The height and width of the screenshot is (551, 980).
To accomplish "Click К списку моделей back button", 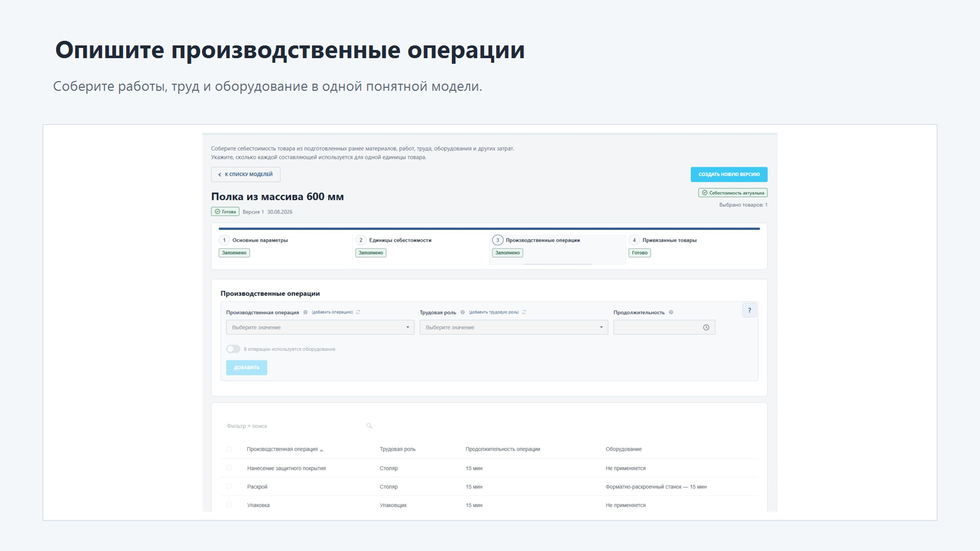I will pyautogui.click(x=246, y=174).
